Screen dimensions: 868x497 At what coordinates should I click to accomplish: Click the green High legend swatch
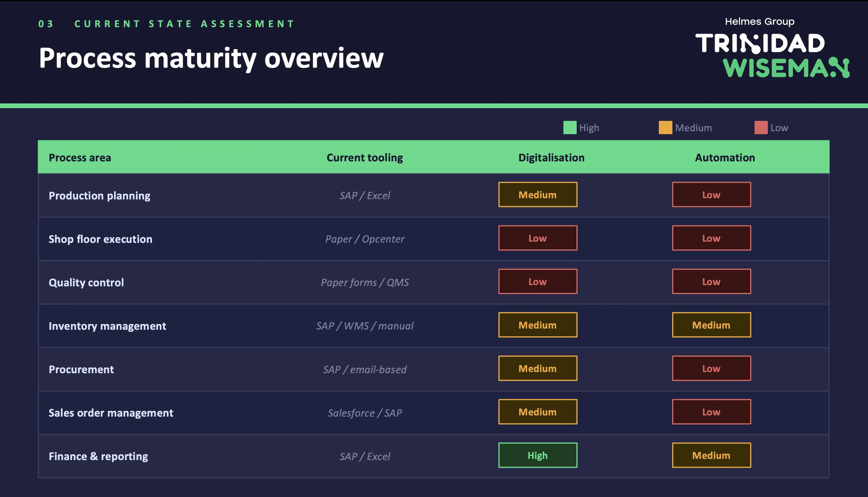click(570, 128)
